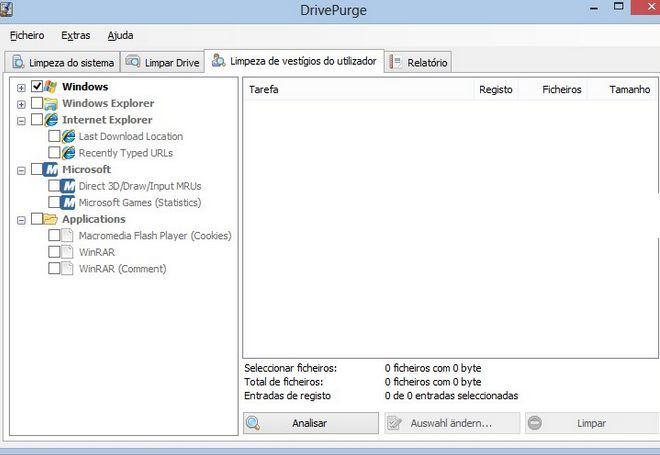
Task: Maximize the DrivePurge window
Action: (x=618, y=6)
